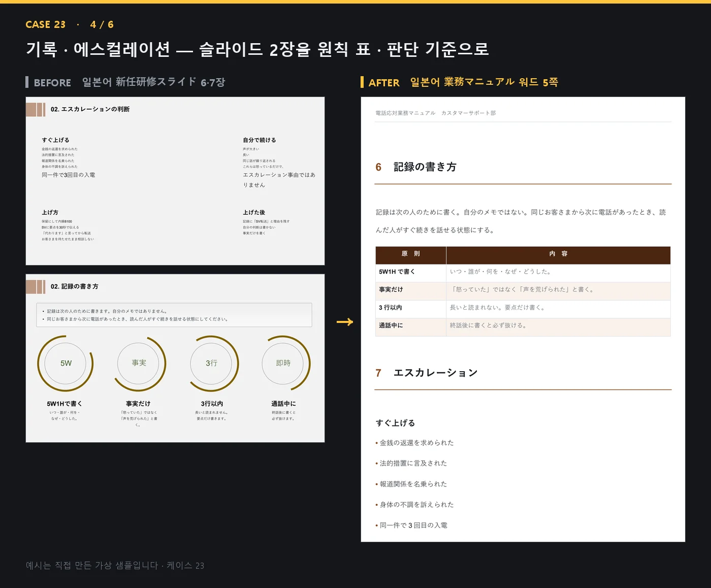Click the 4 / 6 page indicator
This screenshot has height=588, width=711.
102,24
